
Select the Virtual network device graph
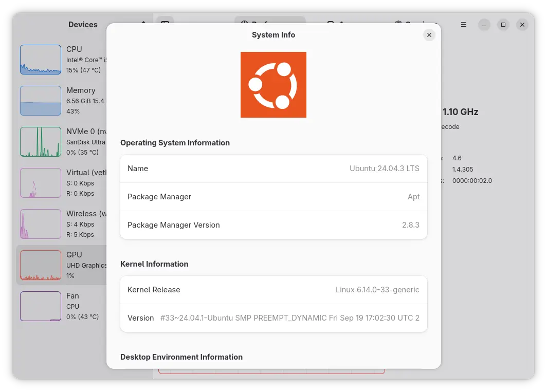tap(41, 183)
